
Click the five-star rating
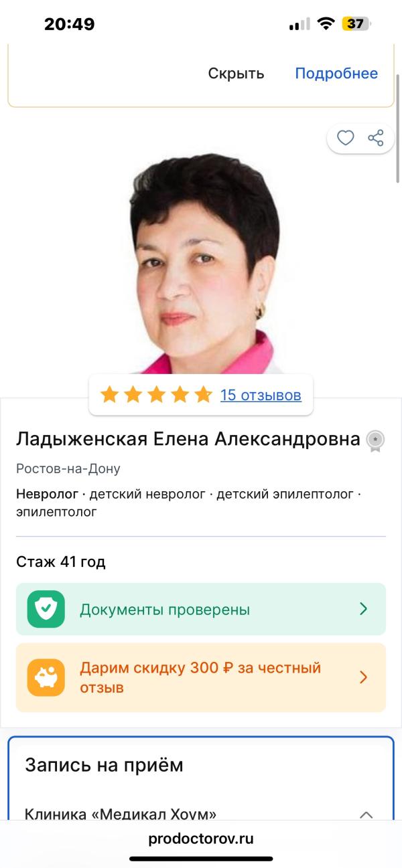pos(156,395)
